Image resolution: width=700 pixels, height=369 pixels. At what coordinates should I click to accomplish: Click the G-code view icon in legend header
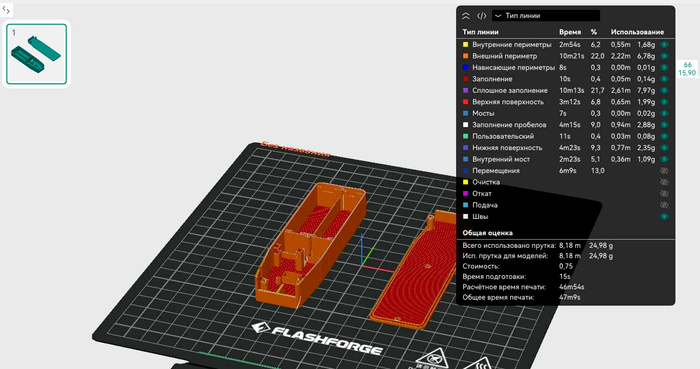481,16
